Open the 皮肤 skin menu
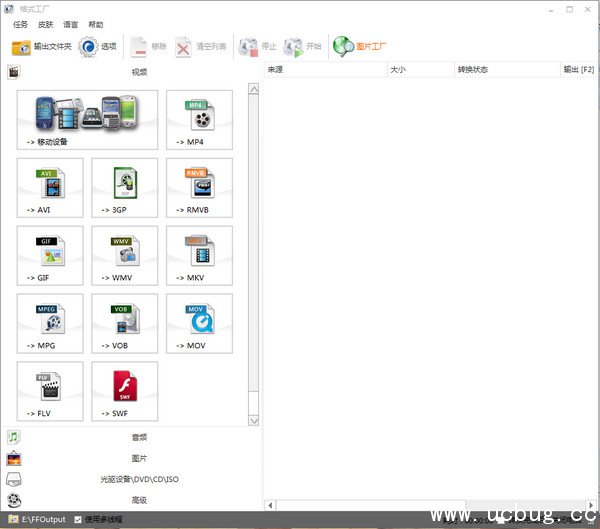 pos(45,24)
